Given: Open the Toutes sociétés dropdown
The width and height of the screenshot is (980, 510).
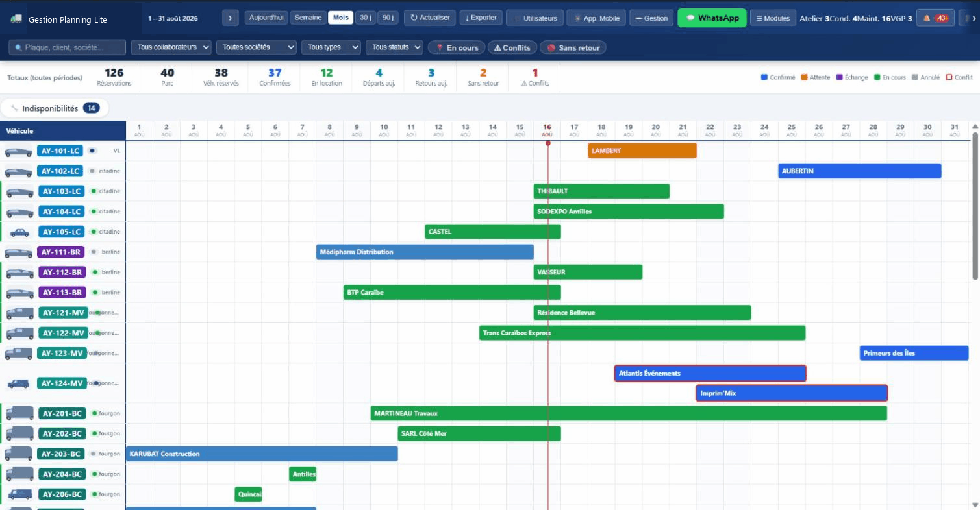Looking at the screenshot, I should coord(256,47).
